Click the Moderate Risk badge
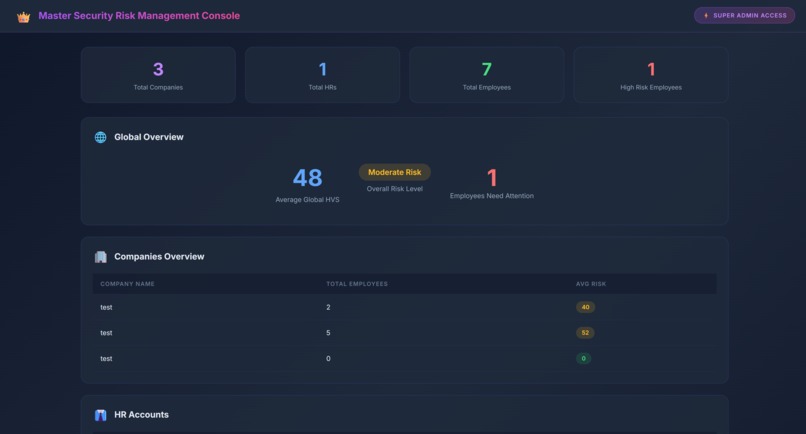 [x=394, y=172]
